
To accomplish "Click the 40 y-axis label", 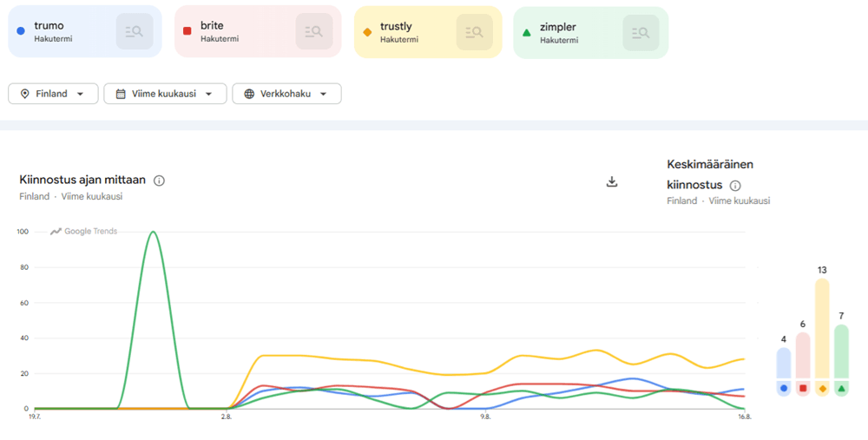I will tap(24, 338).
